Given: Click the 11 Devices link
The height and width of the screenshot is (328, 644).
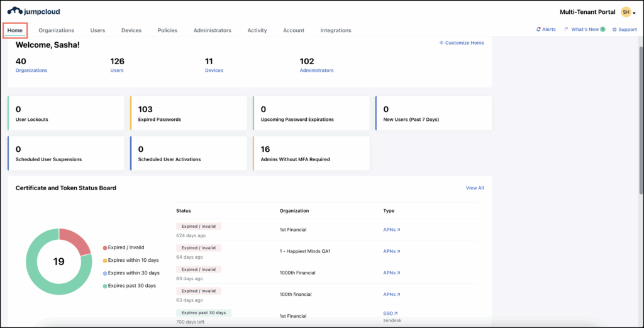Looking at the screenshot, I should [214, 71].
